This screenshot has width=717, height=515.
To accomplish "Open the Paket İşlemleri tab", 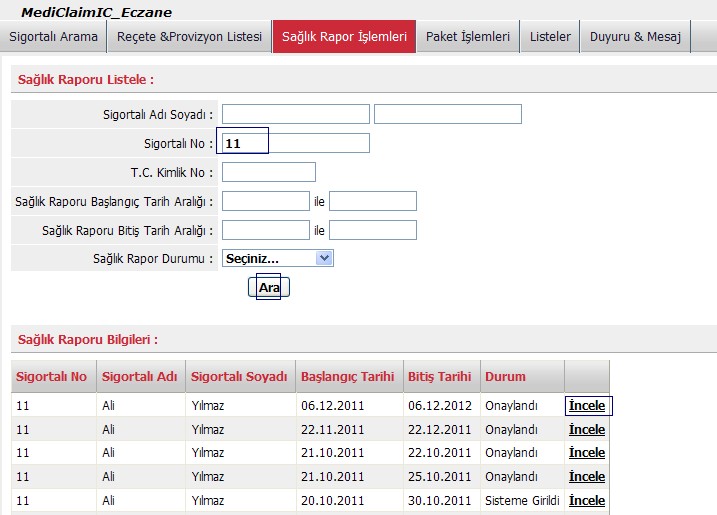I will [468, 37].
